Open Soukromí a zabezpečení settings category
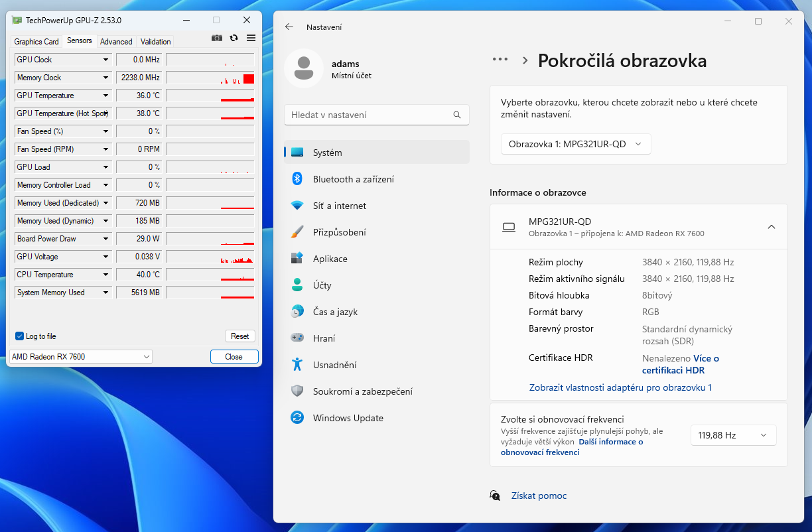 coord(377,391)
